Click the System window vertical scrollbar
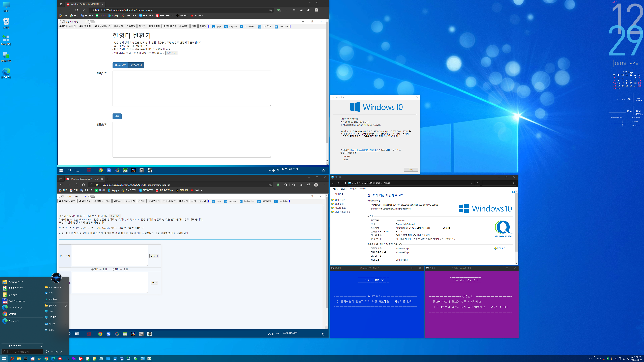 click(517, 222)
